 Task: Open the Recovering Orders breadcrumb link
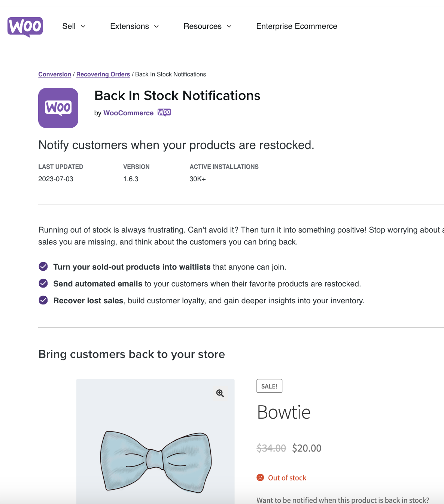coord(103,74)
